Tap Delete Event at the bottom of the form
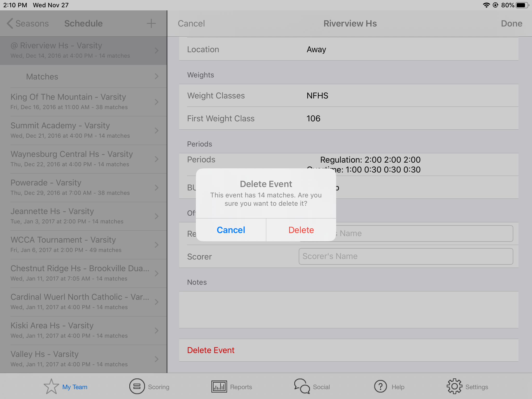 click(x=349, y=350)
